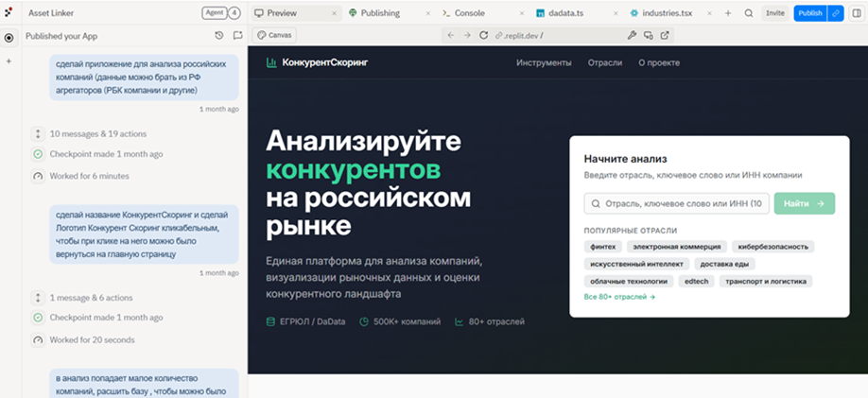The image size is (868, 398).
Task: Open Все 80+ отраслей link
Action: 619,297
